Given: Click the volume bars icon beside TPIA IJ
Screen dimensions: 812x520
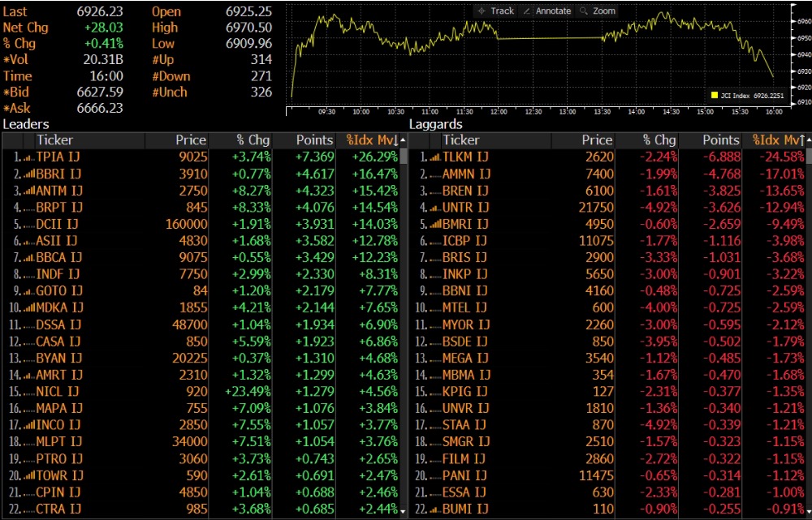Looking at the screenshot, I should (x=28, y=157).
